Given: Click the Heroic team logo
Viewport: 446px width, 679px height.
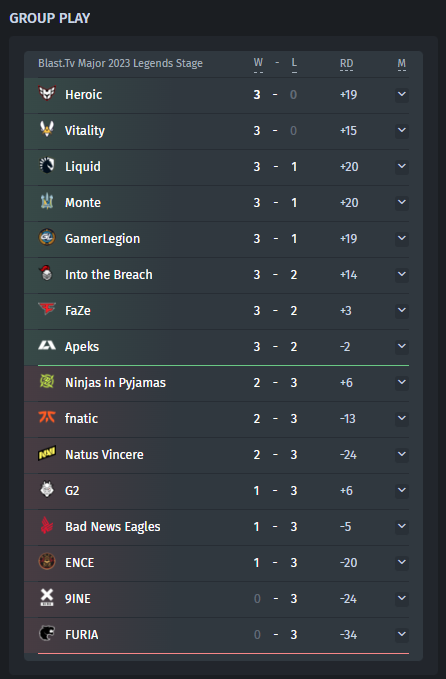Looking at the screenshot, I should 47,93.
